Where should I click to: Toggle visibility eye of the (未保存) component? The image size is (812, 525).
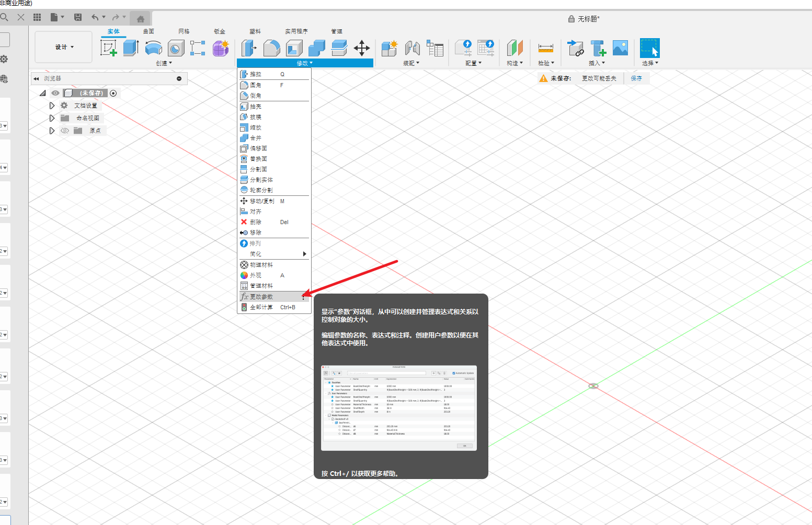click(x=55, y=93)
